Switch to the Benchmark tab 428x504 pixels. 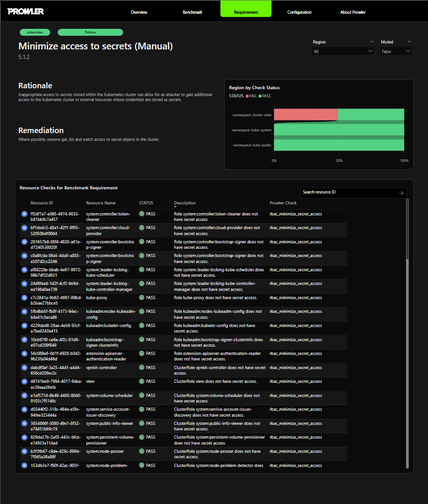coord(193,12)
